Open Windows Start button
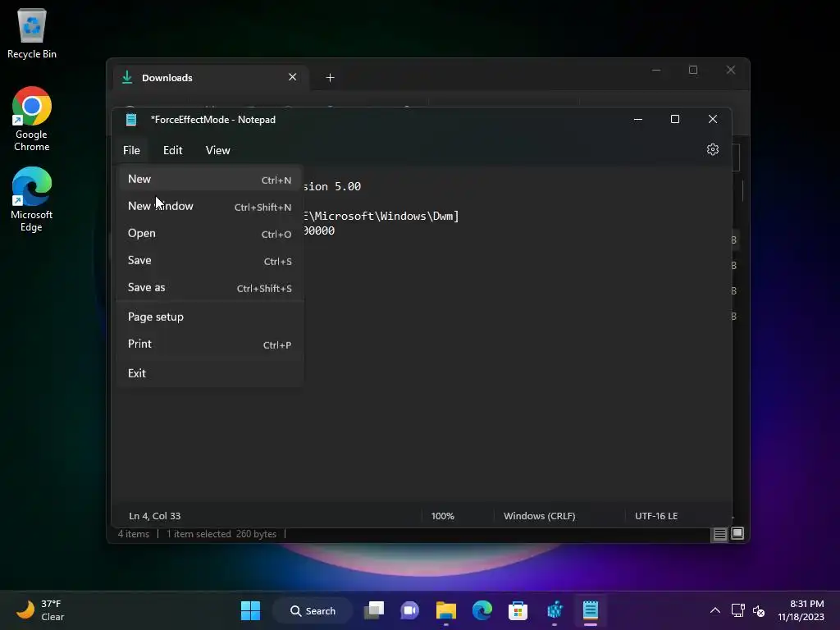Viewport: 840px width, 630px height. 250,610
